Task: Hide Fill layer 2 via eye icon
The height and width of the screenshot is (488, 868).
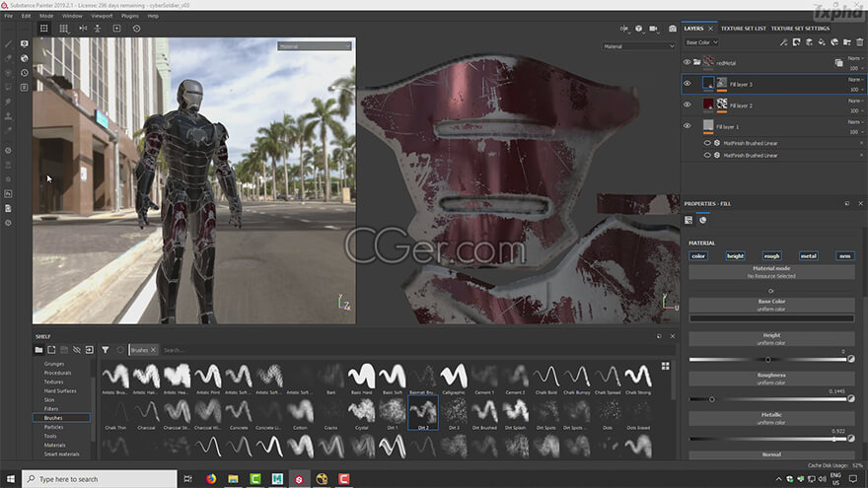Action: pyautogui.click(x=687, y=105)
